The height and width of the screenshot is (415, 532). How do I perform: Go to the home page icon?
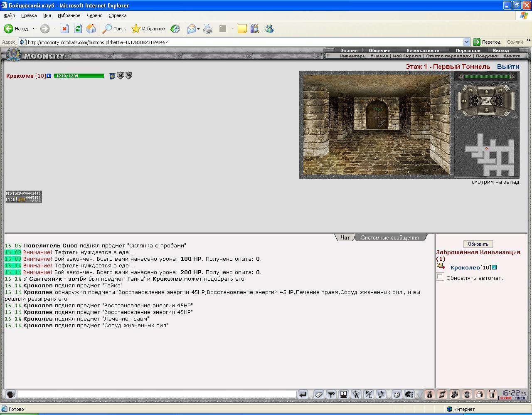[91, 29]
